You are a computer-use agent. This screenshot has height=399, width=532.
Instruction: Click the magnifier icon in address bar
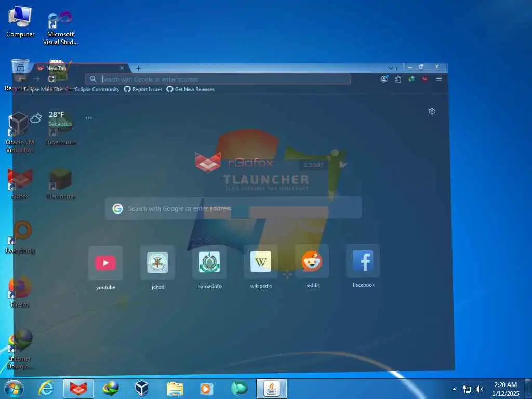[92, 79]
